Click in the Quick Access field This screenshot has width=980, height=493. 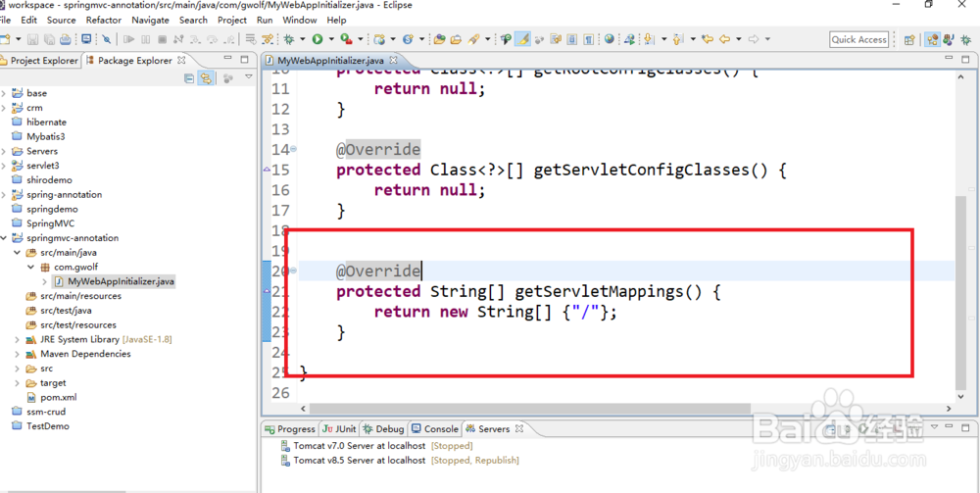[x=858, y=39]
